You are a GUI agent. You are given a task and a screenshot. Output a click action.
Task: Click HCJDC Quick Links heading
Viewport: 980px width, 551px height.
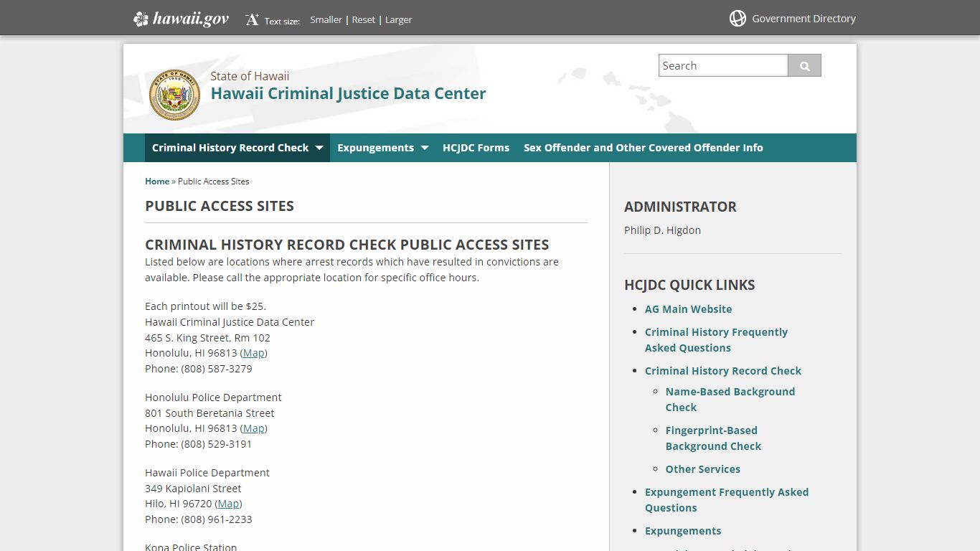(x=689, y=285)
